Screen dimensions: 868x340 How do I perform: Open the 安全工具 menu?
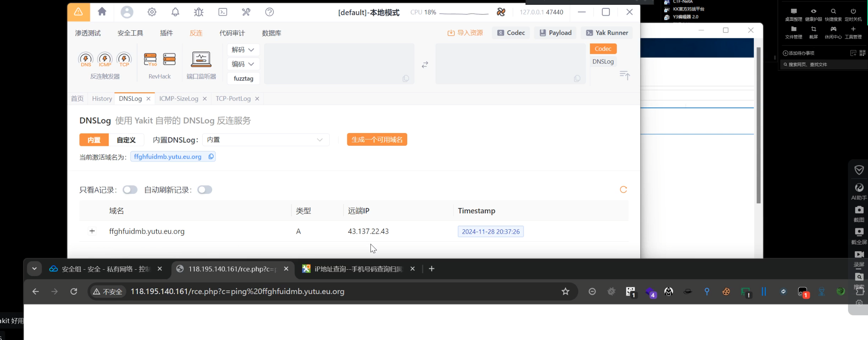130,33
